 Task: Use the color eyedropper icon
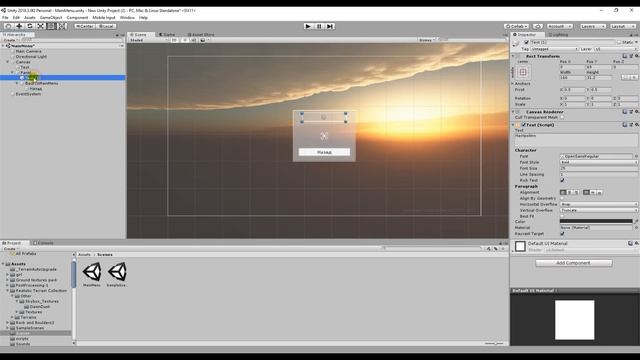click(636, 221)
